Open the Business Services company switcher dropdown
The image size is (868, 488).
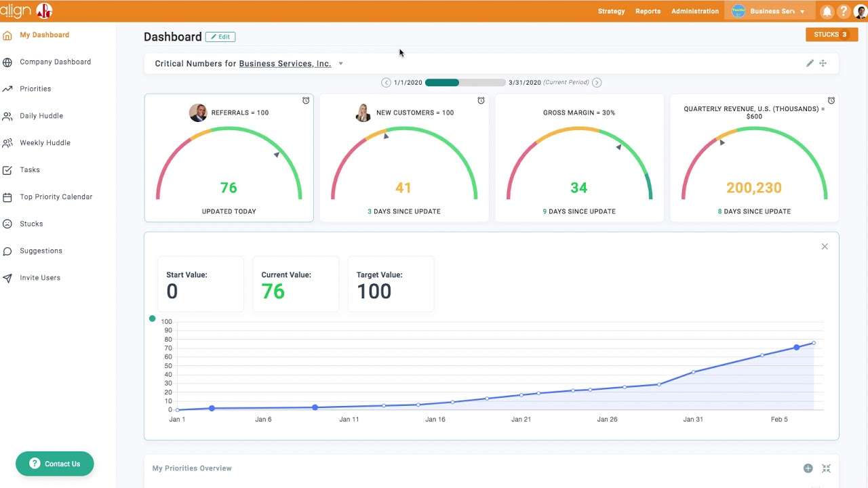tap(768, 12)
